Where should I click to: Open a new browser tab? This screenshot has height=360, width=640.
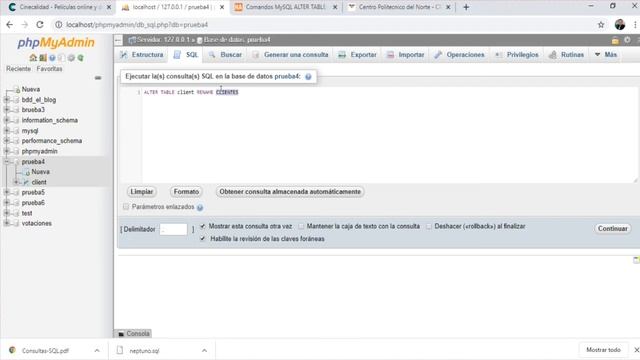tap(466, 7)
